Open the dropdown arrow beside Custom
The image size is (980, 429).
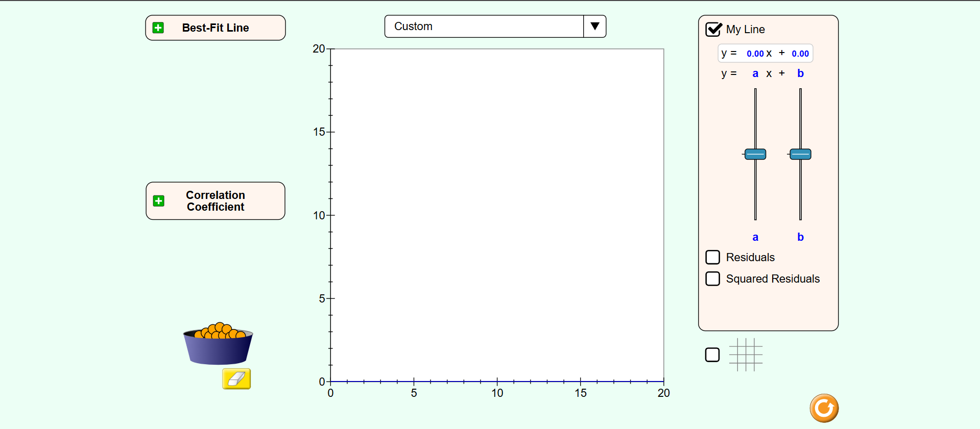[594, 27]
